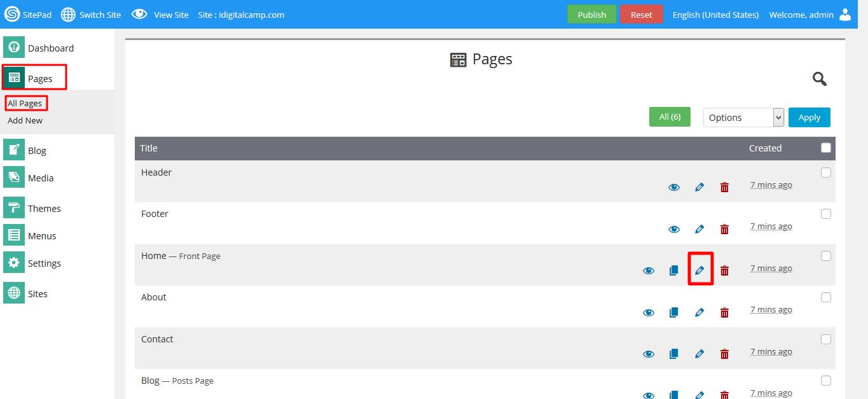Toggle the select-all checkbox in table header

click(x=826, y=148)
